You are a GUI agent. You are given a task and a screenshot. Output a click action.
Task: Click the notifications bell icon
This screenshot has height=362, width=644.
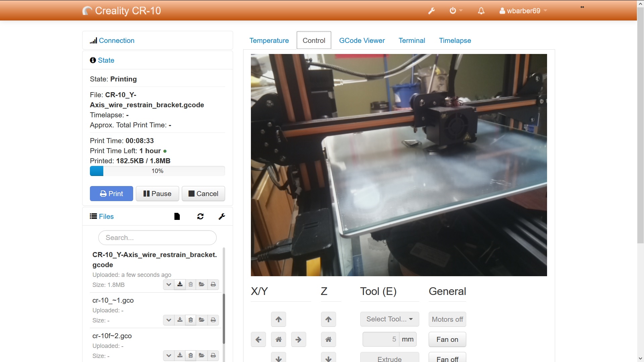click(481, 11)
